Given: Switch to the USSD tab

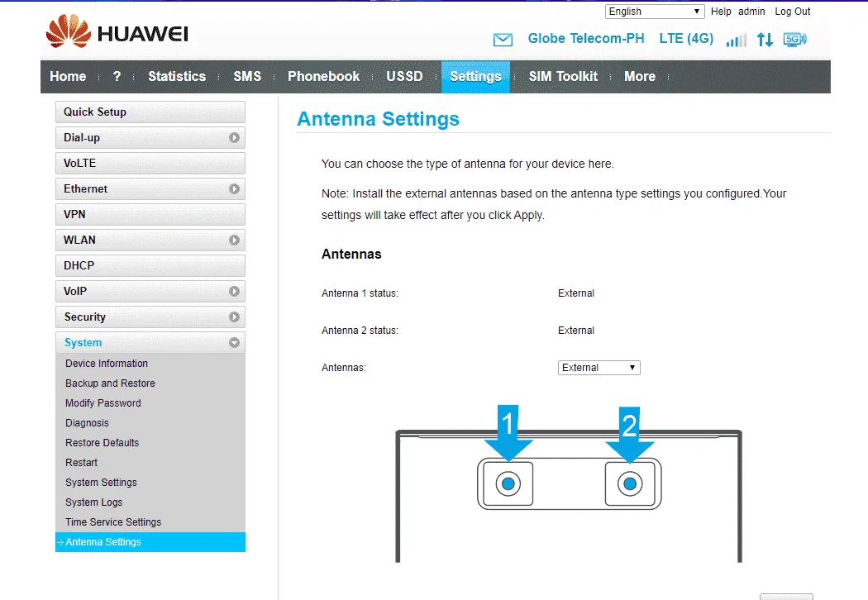Looking at the screenshot, I should (404, 76).
